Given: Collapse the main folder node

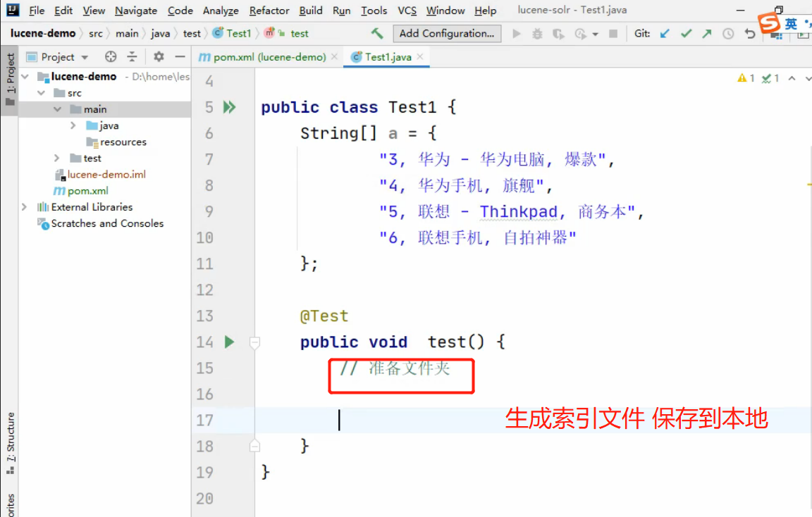Looking at the screenshot, I should (58, 109).
